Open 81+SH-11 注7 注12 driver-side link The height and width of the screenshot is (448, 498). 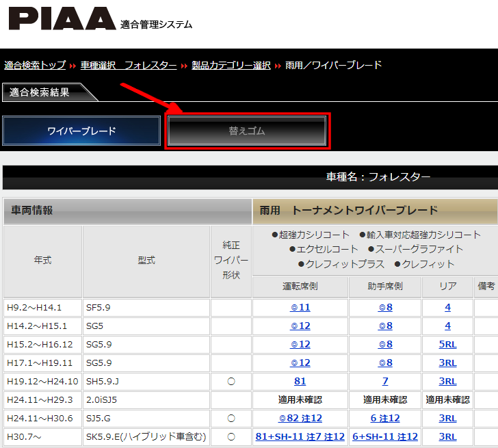[x=300, y=436]
